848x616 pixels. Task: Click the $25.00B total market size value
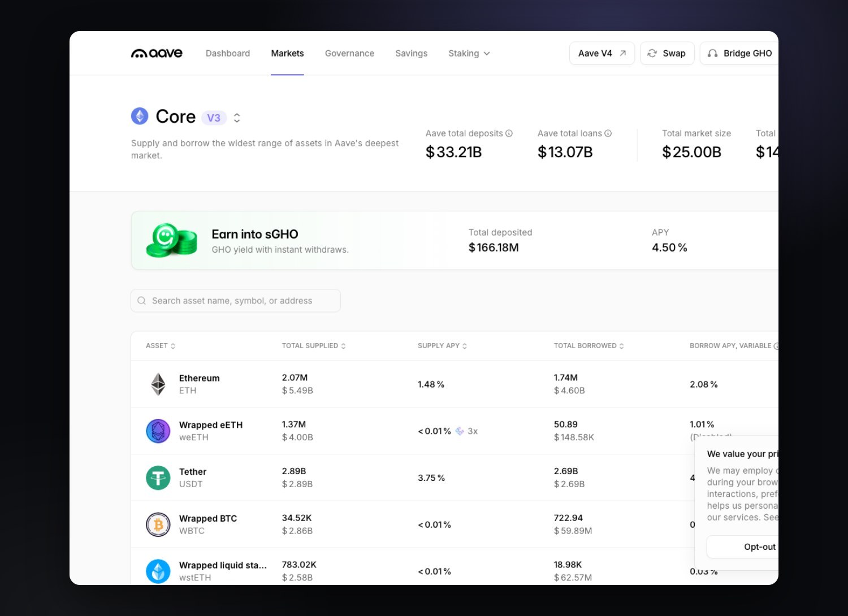(691, 152)
